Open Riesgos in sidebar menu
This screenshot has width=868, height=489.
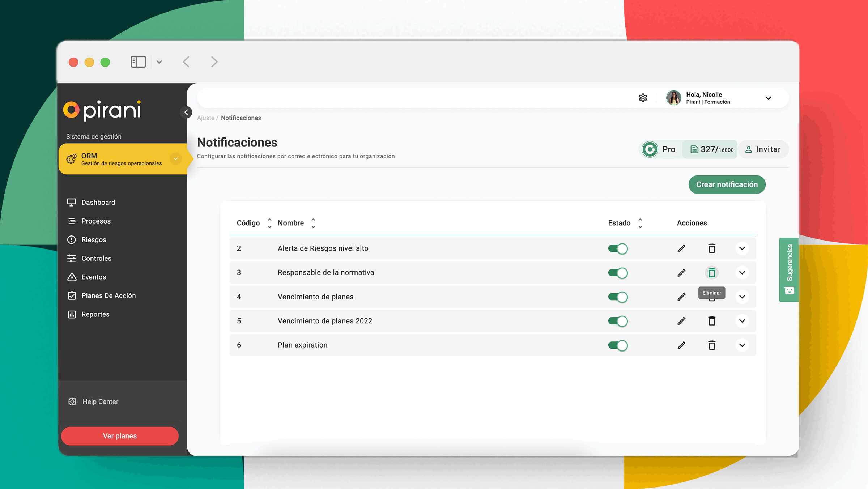[x=94, y=240]
